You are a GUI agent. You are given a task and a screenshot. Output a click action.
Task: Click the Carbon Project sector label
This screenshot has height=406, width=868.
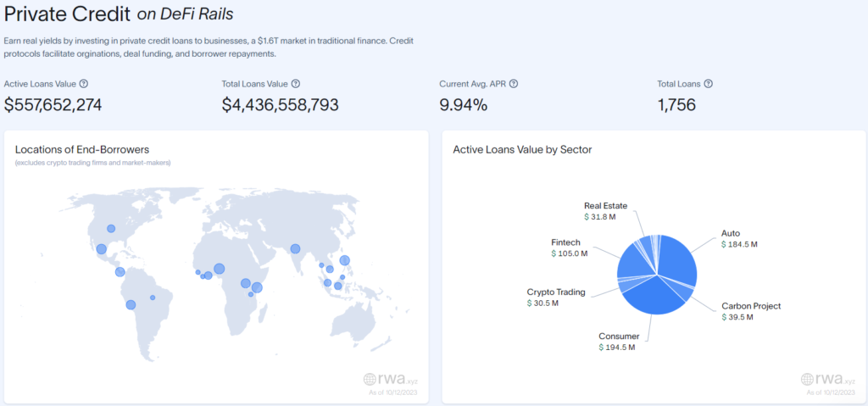[751, 306]
